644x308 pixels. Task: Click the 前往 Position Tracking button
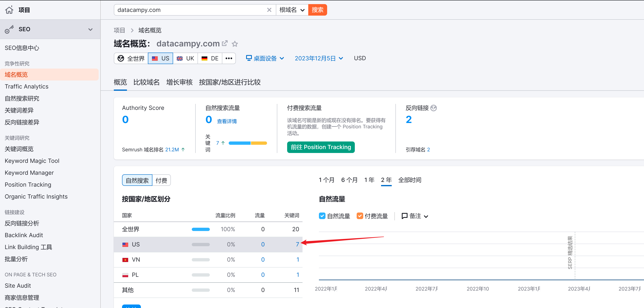click(x=321, y=147)
